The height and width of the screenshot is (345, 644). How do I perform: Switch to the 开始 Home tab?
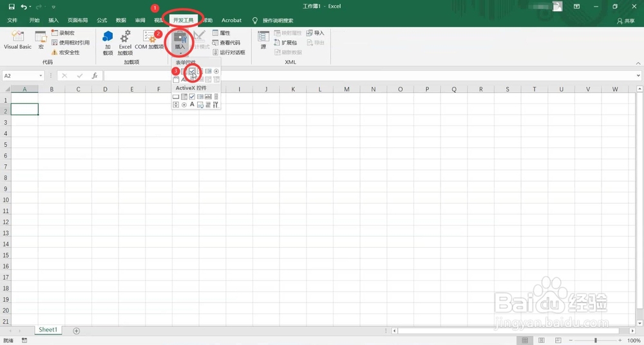click(35, 20)
